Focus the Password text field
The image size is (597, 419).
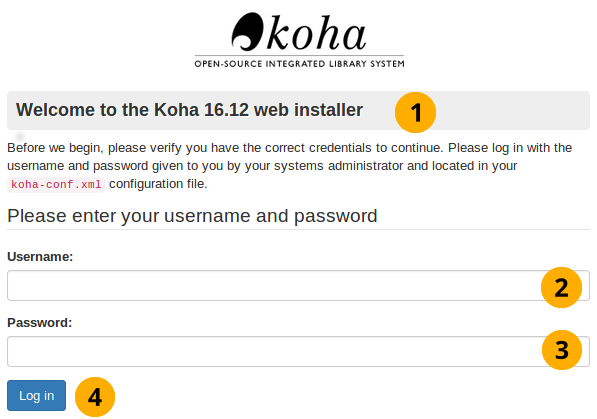click(x=298, y=351)
